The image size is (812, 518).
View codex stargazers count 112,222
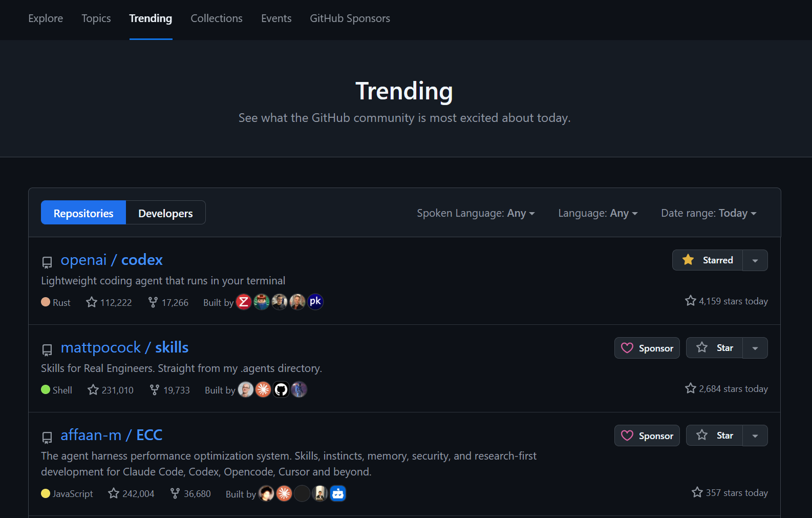(109, 302)
